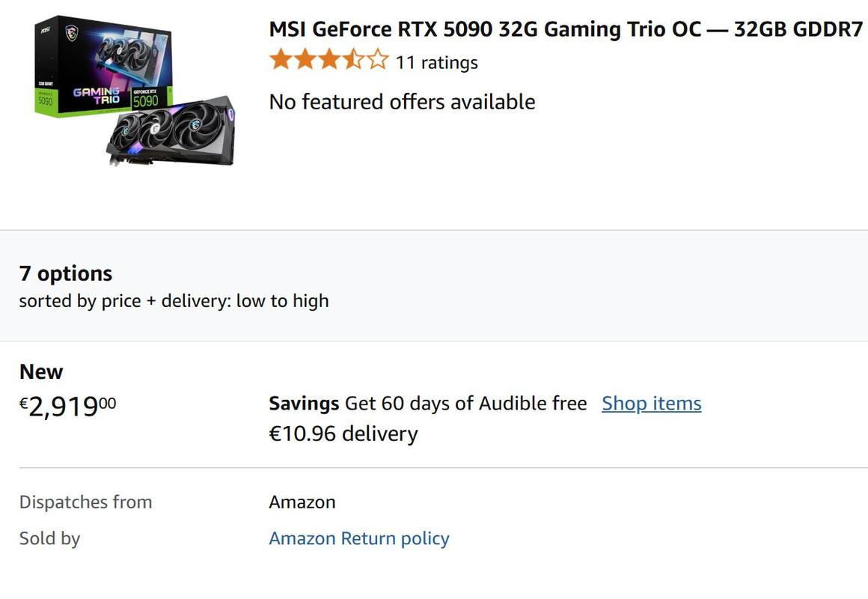
Task: Click the 'sorted by price + delivery' text
Action: [174, 301]
